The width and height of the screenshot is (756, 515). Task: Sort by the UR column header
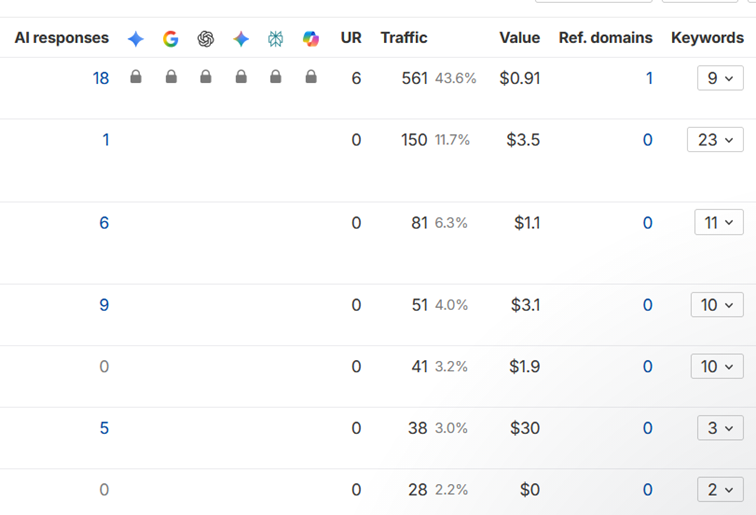[x=351, y=38]
